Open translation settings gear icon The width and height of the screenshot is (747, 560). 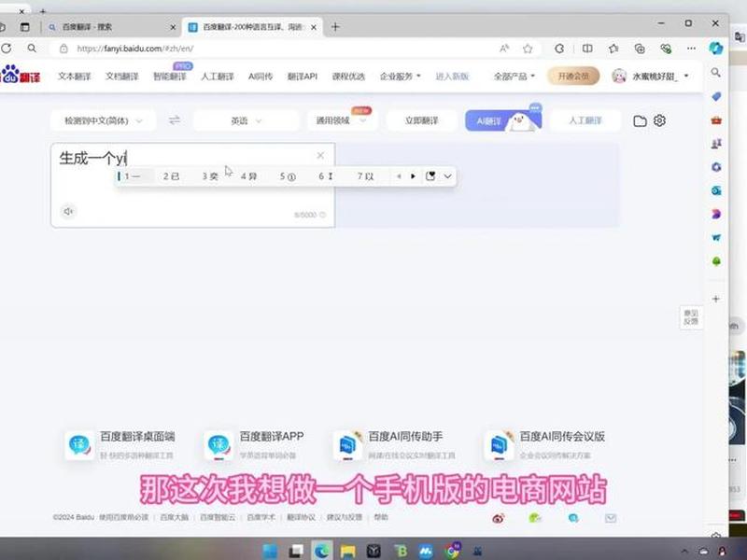pos(659,120)
